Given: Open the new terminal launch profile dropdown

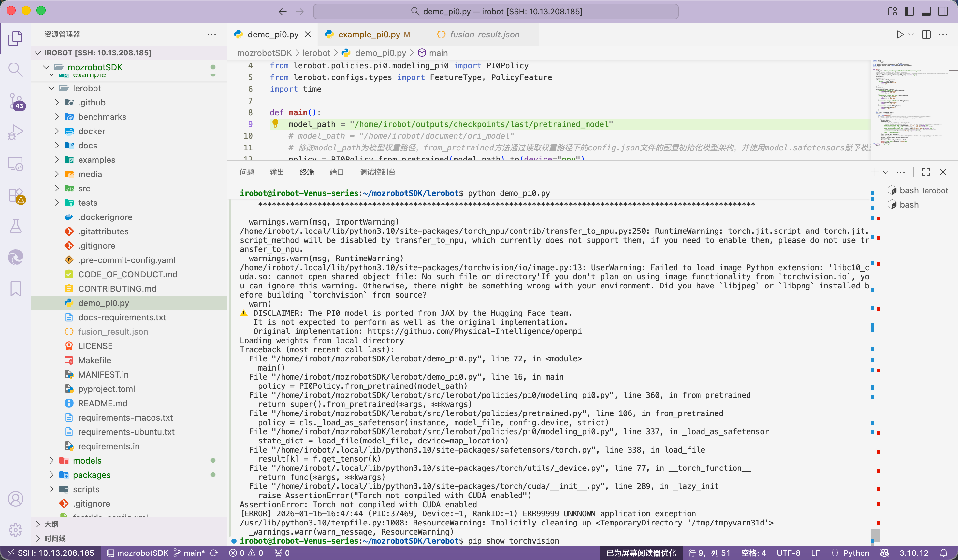Looking at the screenshot, I should [885, 172].
